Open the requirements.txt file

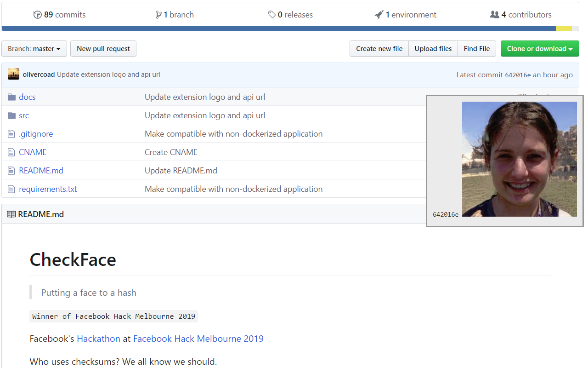point(48,189)
